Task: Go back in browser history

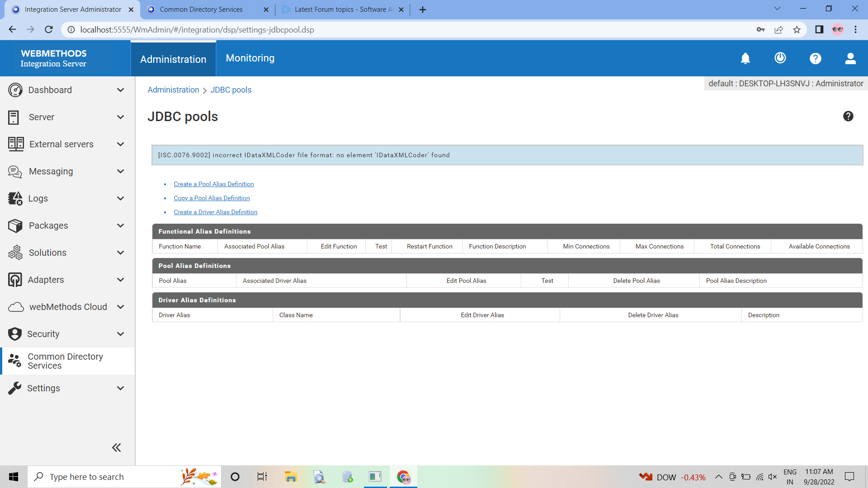Action: coord(12,29)
